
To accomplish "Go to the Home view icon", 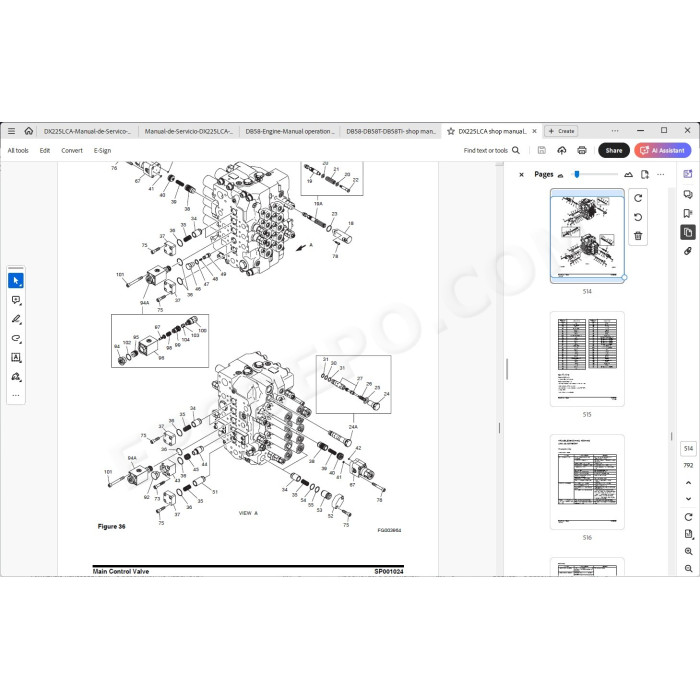I will [29, 131].
